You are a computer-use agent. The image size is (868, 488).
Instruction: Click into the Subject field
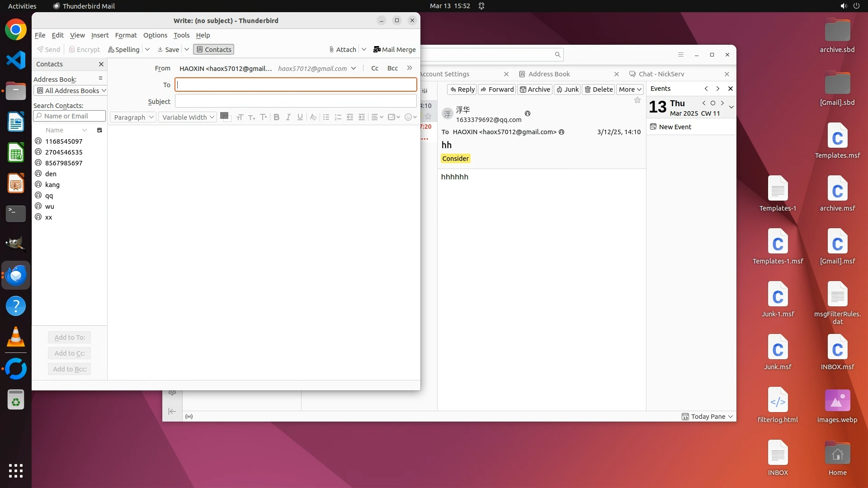click(x=295, y=101)
